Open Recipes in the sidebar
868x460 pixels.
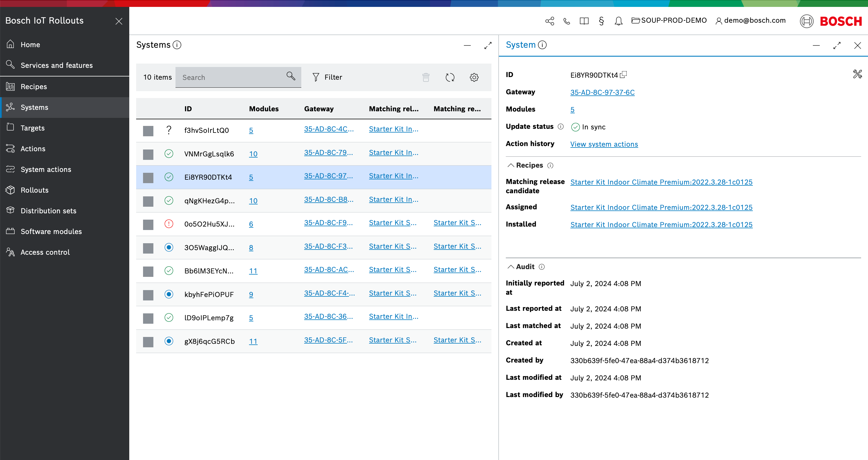(x=65, y=87)
